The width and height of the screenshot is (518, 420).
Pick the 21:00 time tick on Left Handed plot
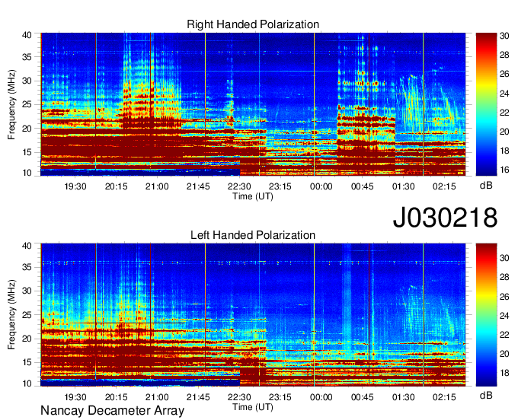pyautogui.click(x=157, y=397)
